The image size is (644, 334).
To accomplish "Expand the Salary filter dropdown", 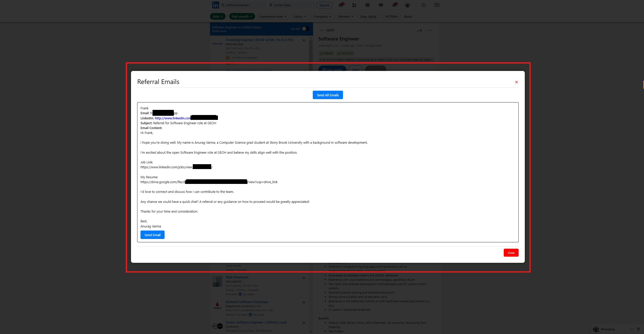I will [x=300, y=16].
